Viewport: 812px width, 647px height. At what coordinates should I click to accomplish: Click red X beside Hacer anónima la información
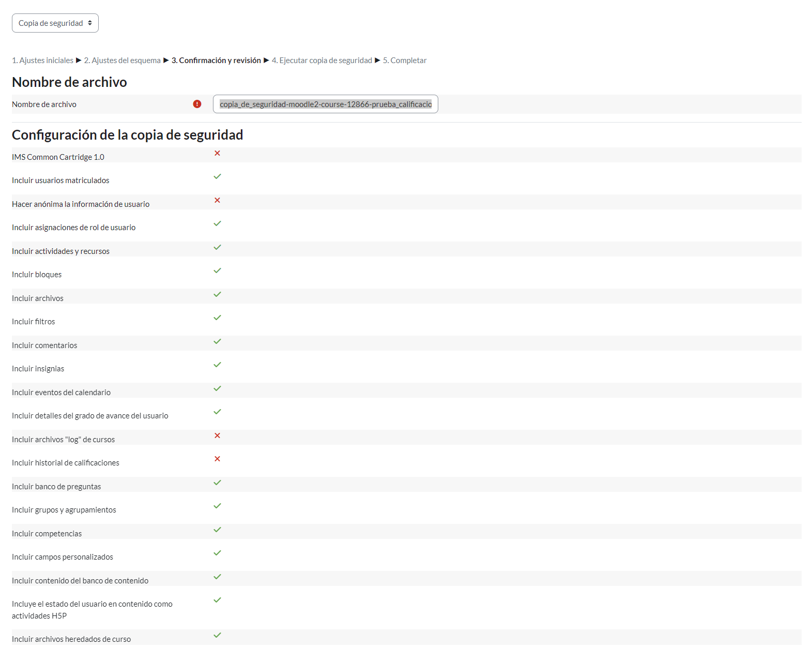tap(217, 200)
